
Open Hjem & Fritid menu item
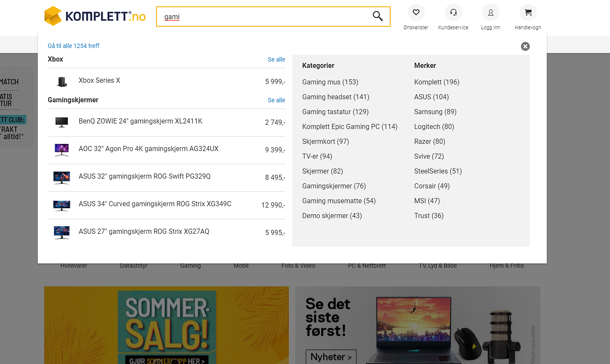pyautogui.click(x=506, y=266)
